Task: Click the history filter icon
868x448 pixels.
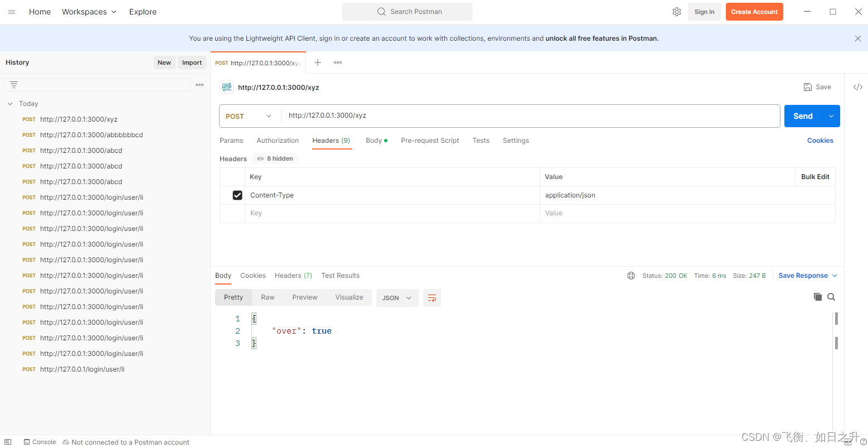Action: coord(14,85)
